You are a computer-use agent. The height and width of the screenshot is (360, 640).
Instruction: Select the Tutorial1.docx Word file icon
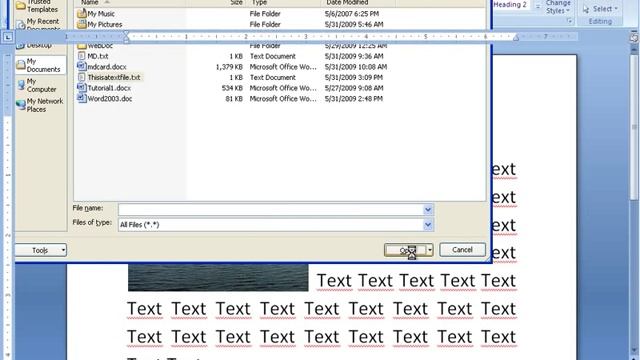point(82,88)
